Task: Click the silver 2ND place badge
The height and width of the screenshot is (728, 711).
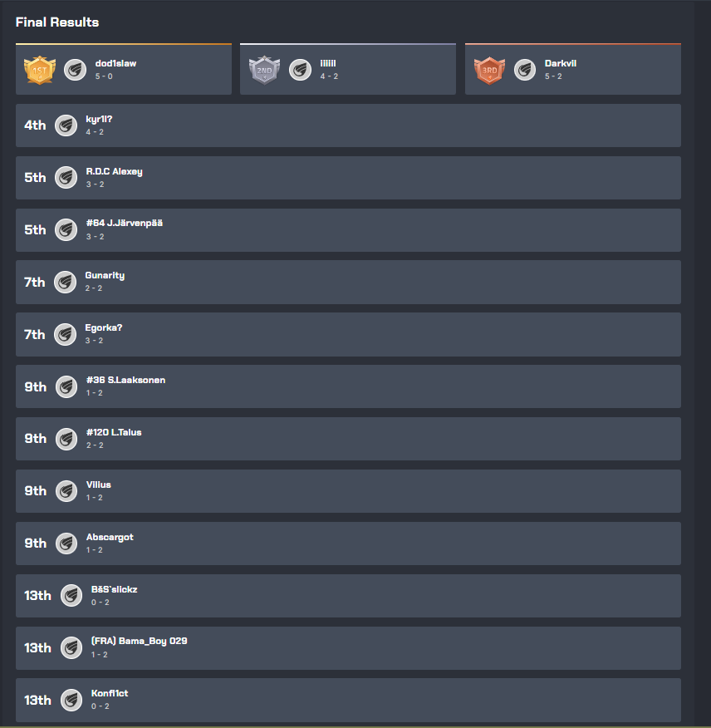Action: tap(264, 70)
